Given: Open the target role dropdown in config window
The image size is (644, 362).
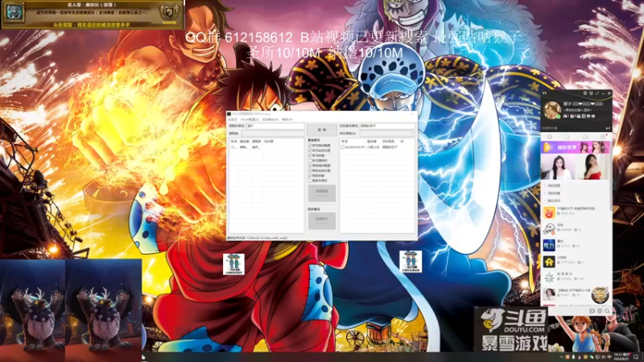Looking at the screenshot, I should point(387,134).
